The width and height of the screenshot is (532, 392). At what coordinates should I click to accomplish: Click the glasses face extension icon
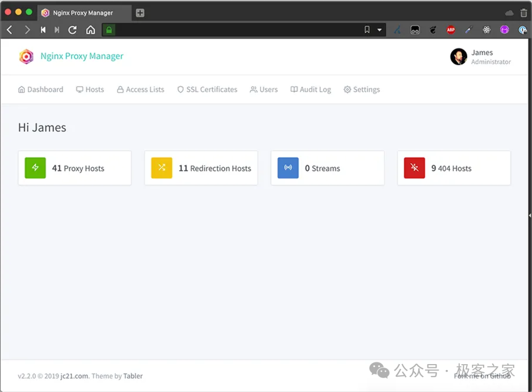point(415,30)
